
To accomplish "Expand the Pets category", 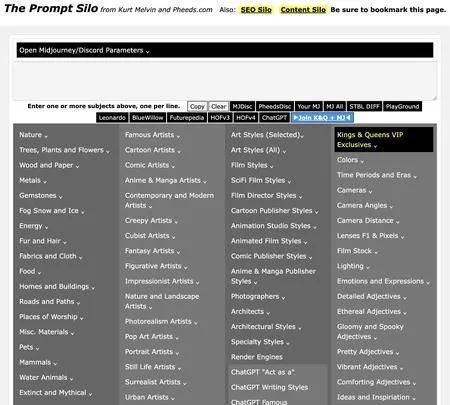I will [x=29, y=347].
